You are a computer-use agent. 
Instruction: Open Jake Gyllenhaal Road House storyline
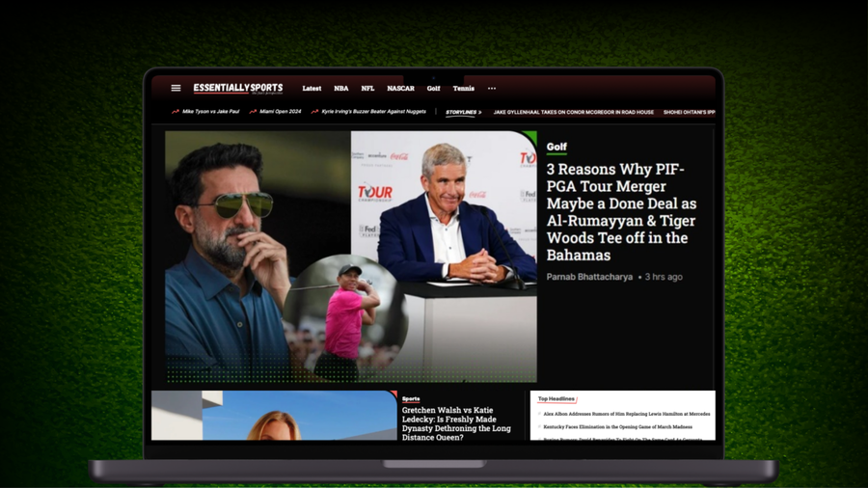(x=573, y=113)
